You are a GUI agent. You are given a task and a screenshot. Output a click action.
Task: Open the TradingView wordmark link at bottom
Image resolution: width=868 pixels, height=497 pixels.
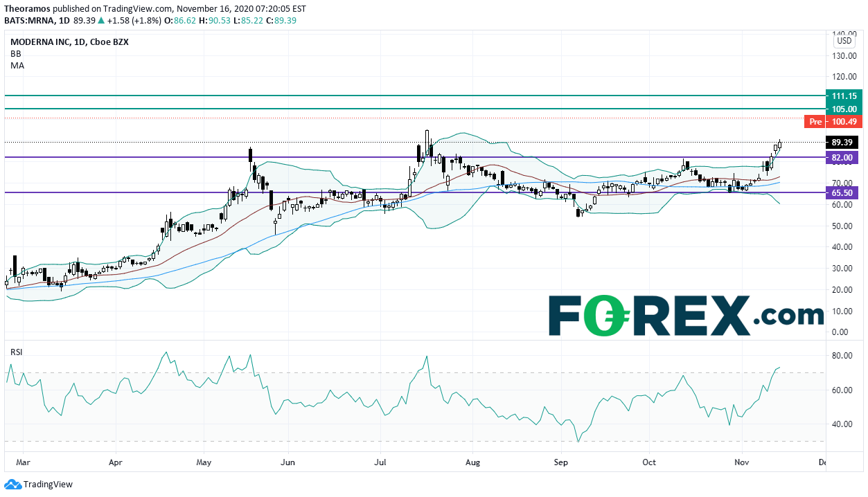pyautogui.click(x=48, y=485)
